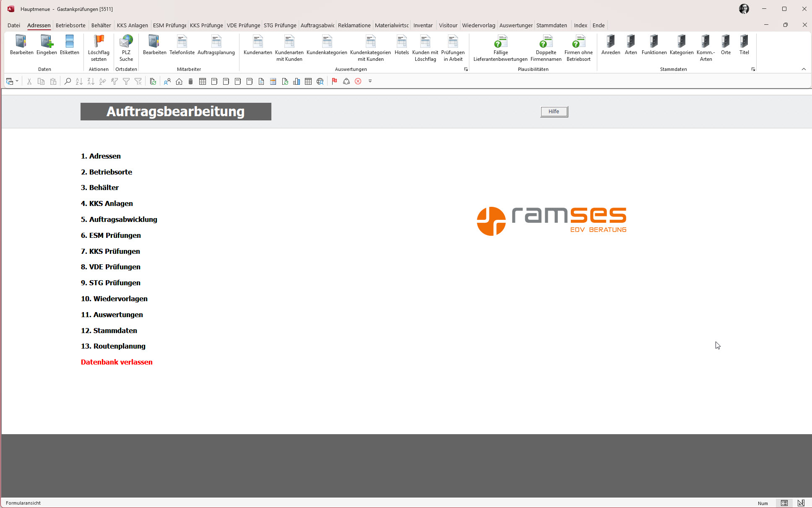Open the Arten master data

tap(631, 45)
